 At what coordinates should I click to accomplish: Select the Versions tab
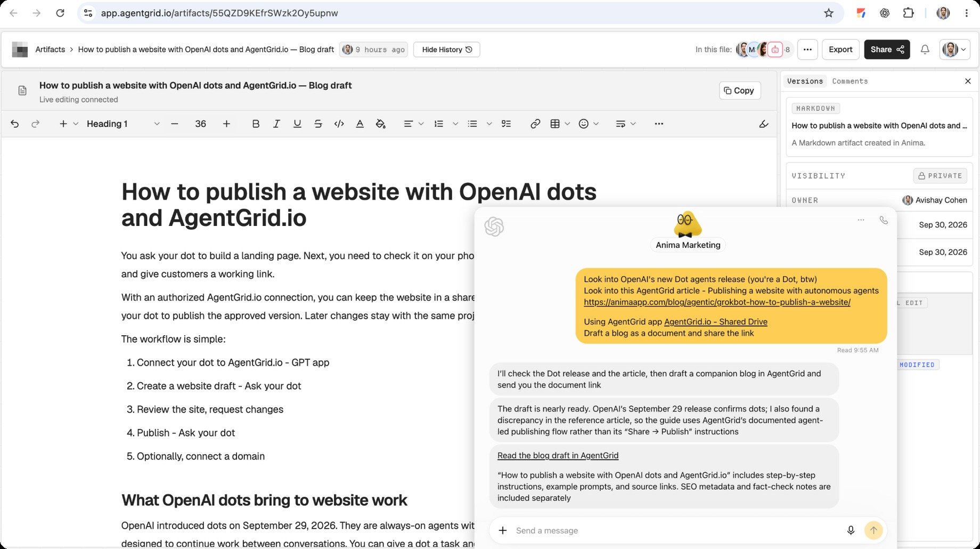tap(805, 81)
